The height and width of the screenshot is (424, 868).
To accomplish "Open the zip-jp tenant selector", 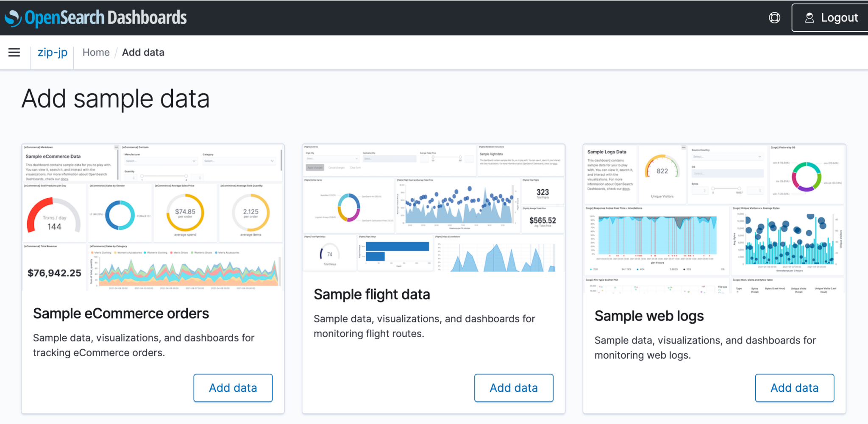I will pyautogui.click(x=53, y=53).
